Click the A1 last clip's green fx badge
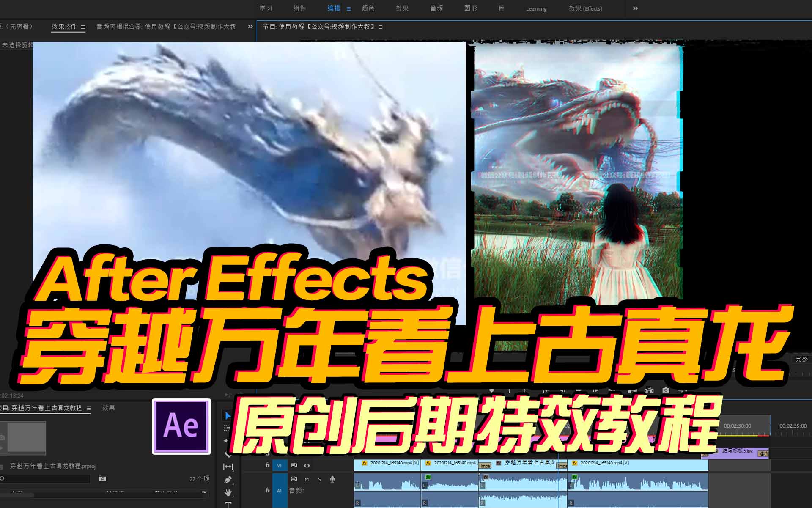 coord(574,477)
